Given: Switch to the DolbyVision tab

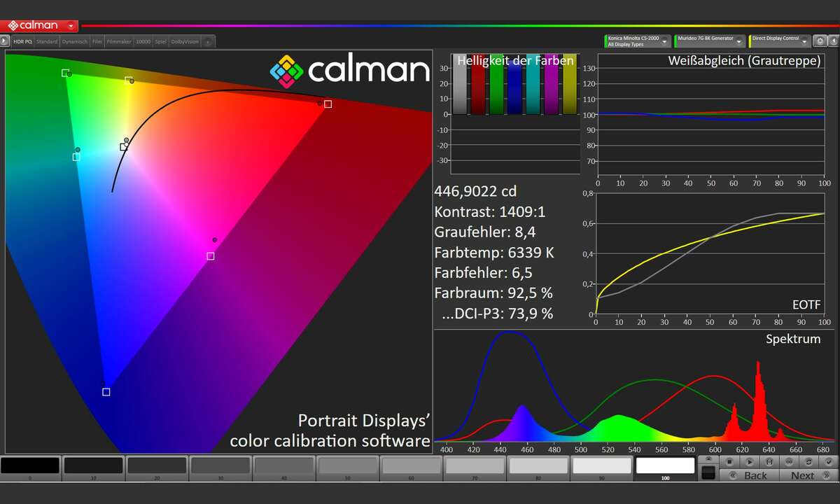Looking at the screenshot, I should coord(185,42).
